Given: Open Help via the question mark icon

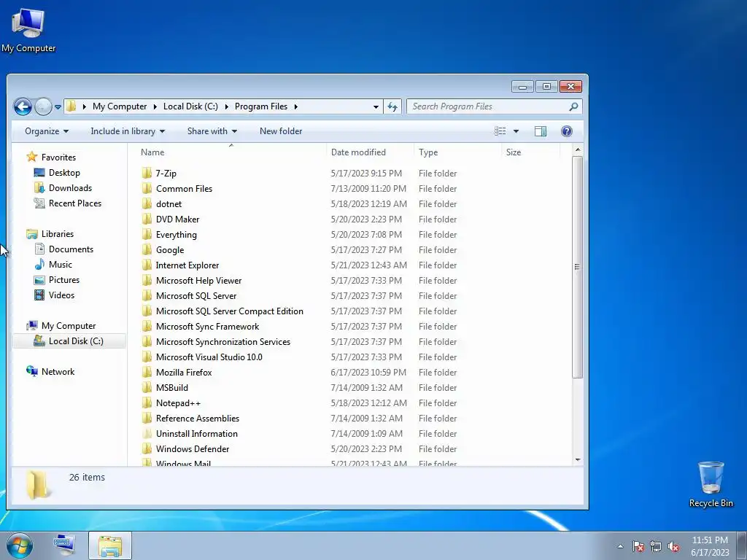Looking at the screenshot, I should 566,131.
